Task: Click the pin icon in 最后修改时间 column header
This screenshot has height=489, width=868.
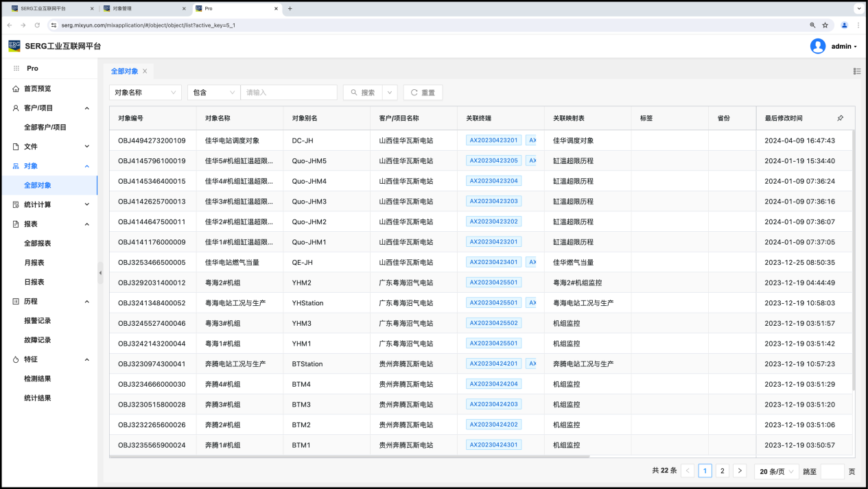Action: point(840,118)
